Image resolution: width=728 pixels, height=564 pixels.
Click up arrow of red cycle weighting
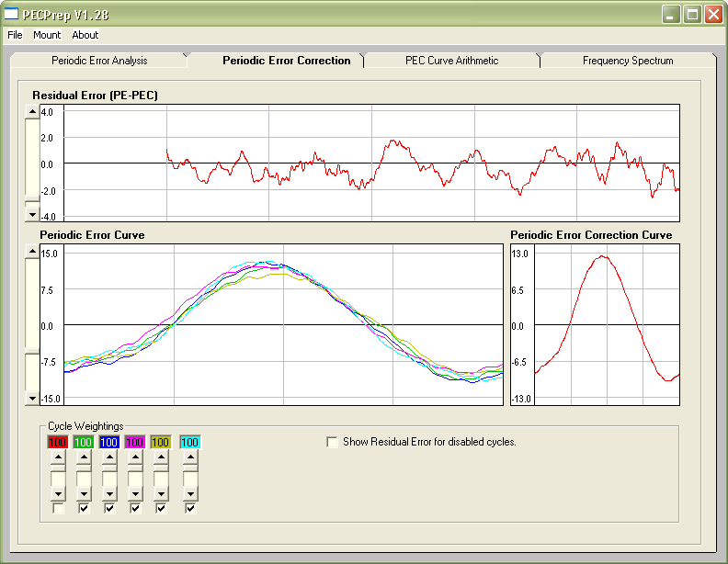point(58,456)
